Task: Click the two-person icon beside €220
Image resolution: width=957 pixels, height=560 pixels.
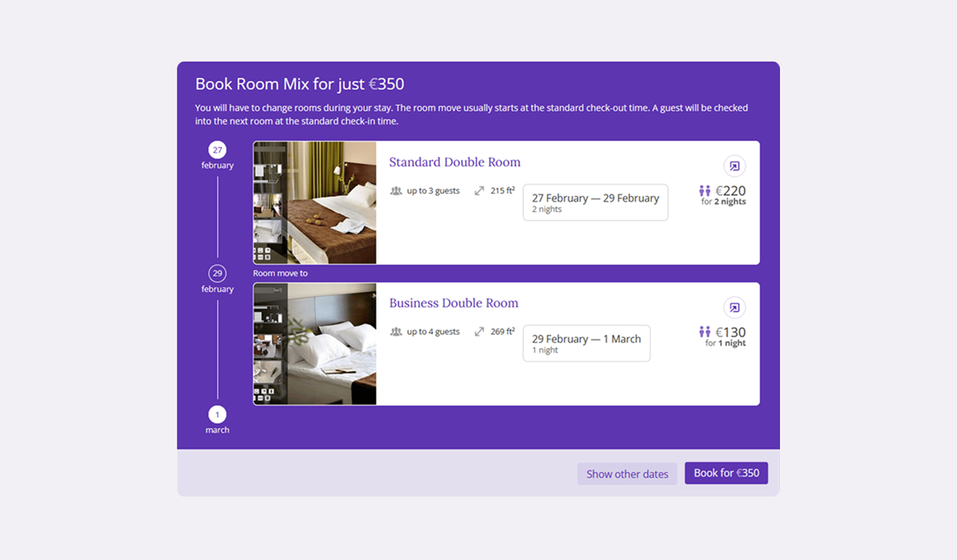Action: [x=705, y=191]
